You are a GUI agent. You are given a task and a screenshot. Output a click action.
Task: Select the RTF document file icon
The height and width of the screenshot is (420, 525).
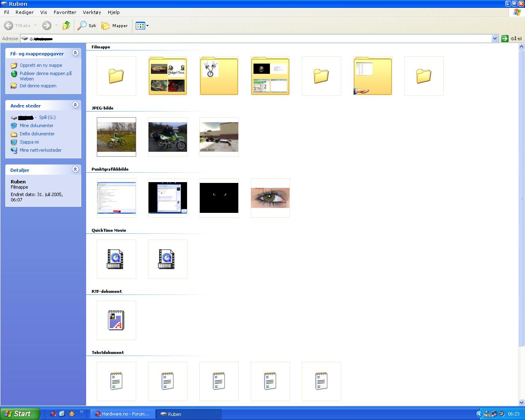click(116, 320)
